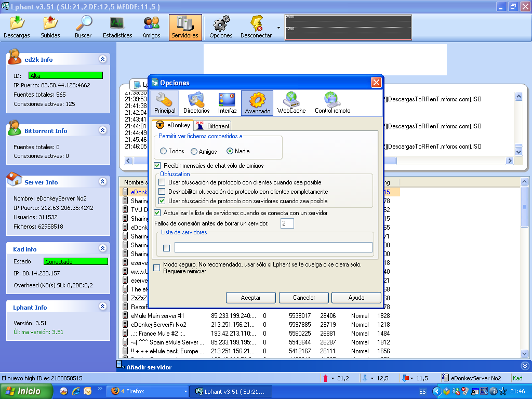532x399 pixels.
Task: Open the Principal options section
Action: [x=165, y=103]
